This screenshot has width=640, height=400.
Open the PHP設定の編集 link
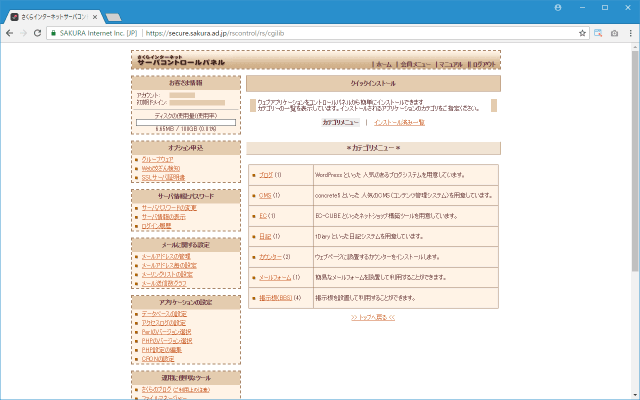(x=162, y=349)
